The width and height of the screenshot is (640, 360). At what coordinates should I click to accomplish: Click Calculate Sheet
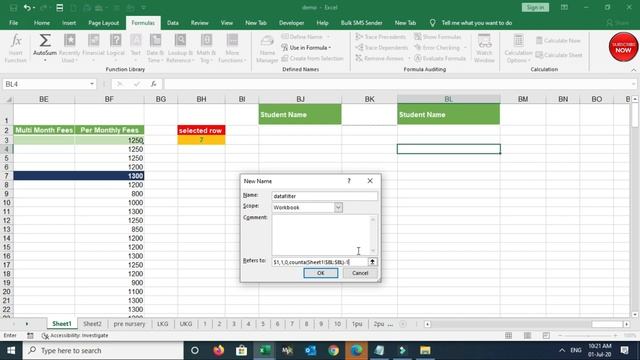(559, 55)
